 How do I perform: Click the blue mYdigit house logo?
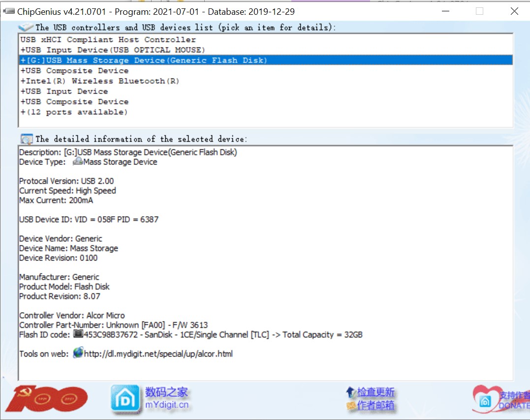(125, 399)
